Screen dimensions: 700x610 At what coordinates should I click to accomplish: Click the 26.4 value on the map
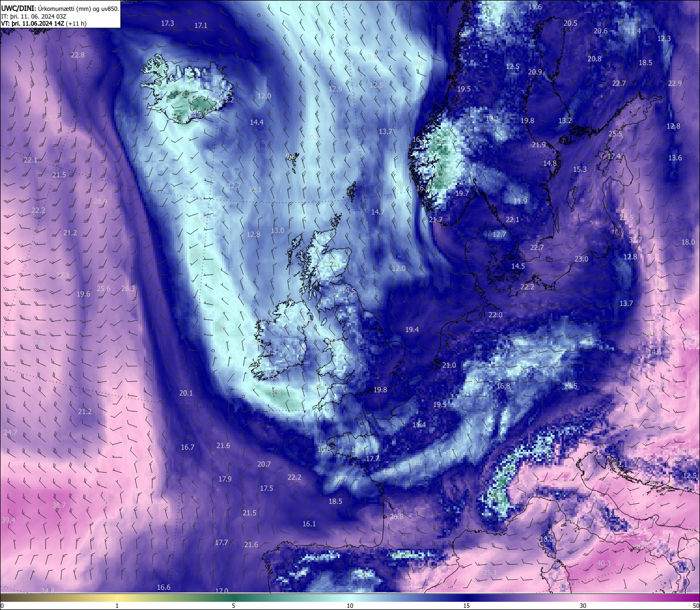100,201
